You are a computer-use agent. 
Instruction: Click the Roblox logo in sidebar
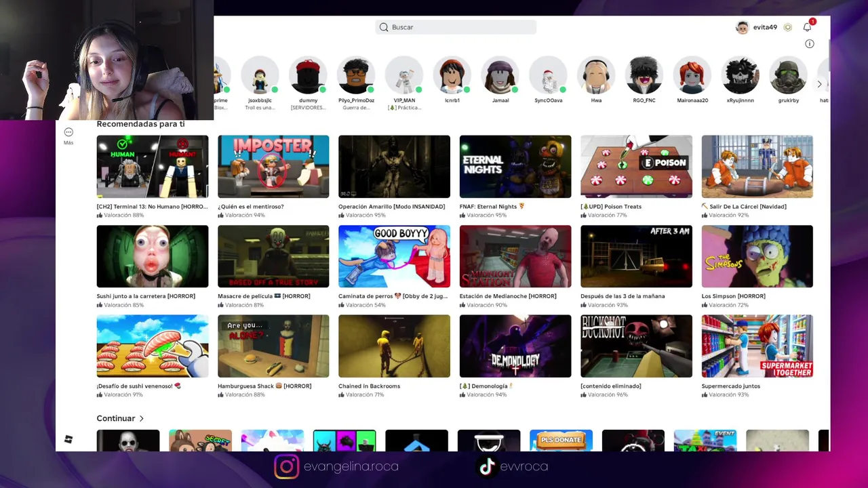point(68,440)
